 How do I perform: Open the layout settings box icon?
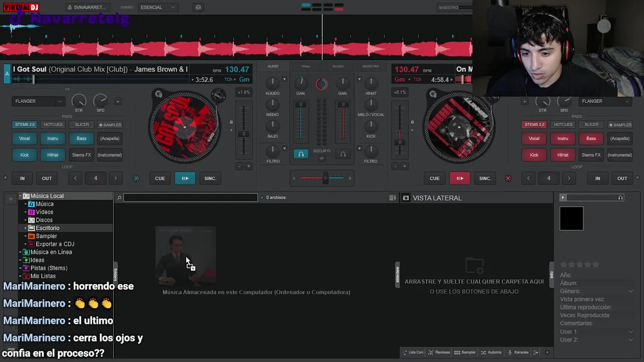click(x=198, y=8)
